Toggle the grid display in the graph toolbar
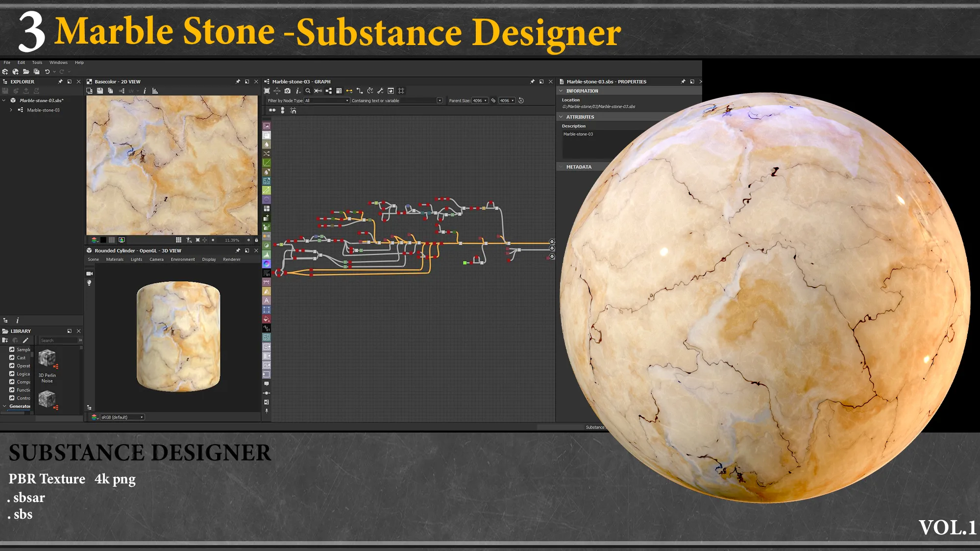The height and width of the screenshot is (551, 980). point(401,91)
